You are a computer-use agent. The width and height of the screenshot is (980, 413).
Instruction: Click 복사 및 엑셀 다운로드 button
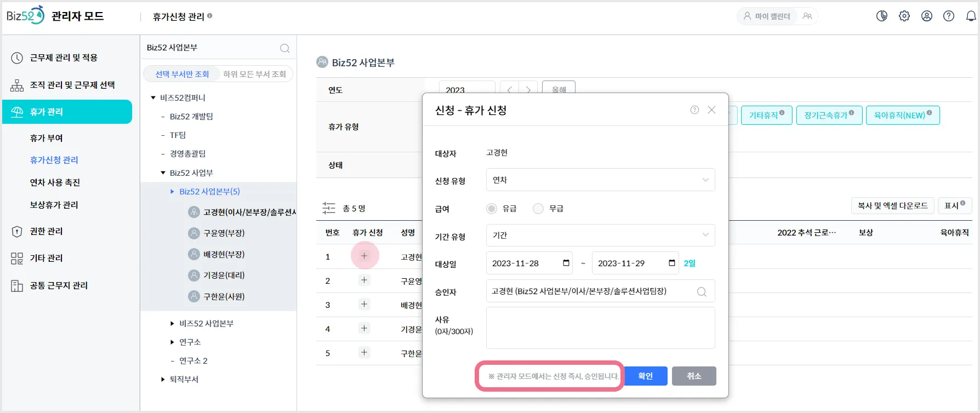pos(892,205)
